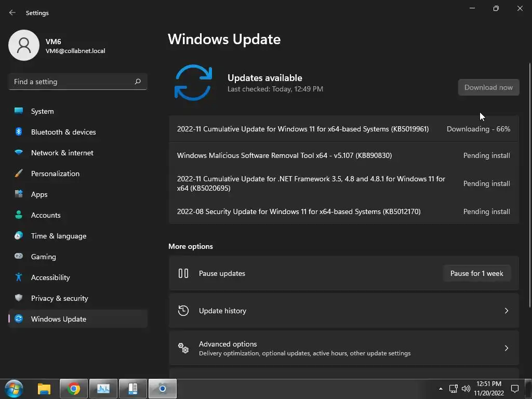
Task: Open the book-like app icon on taskbar
Action: (133, 389)
